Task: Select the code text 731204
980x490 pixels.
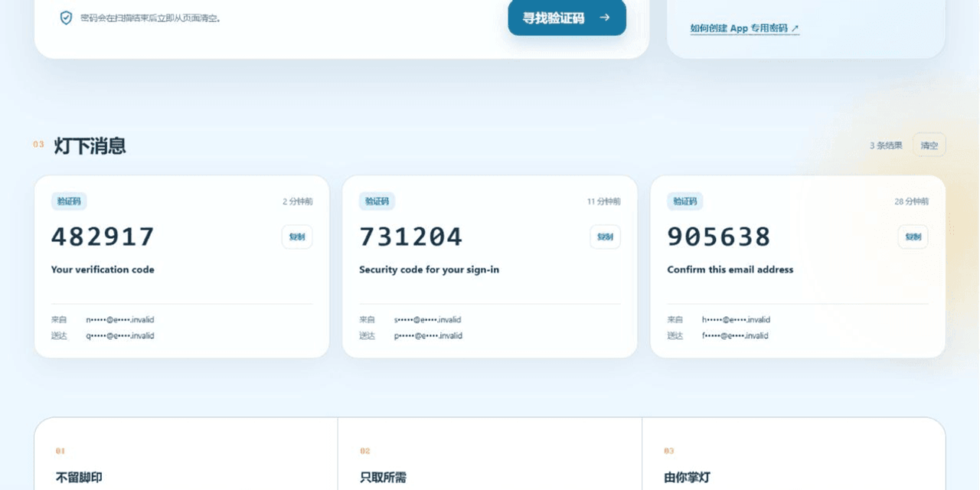Action: (x=411, y=237)
